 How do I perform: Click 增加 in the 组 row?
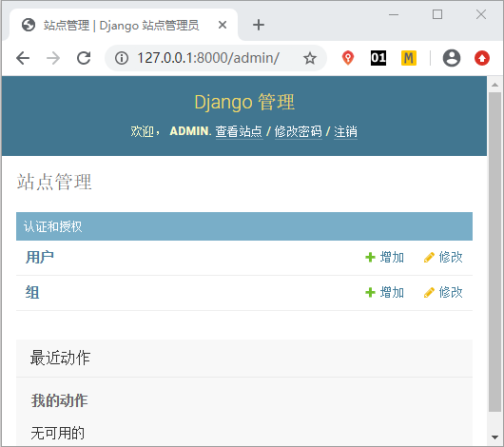[385, 292]
